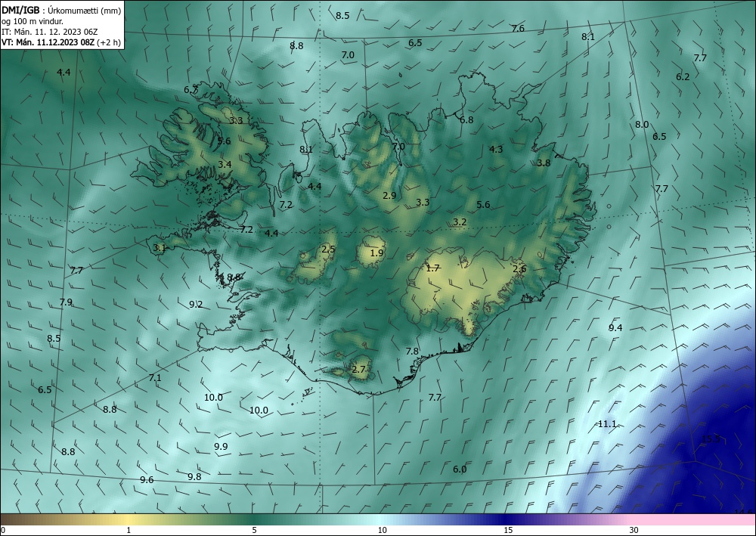Click the 2.5 value on the glacier
The height and width of the screenshot is (536, 756).
click(x=328, y=249)
